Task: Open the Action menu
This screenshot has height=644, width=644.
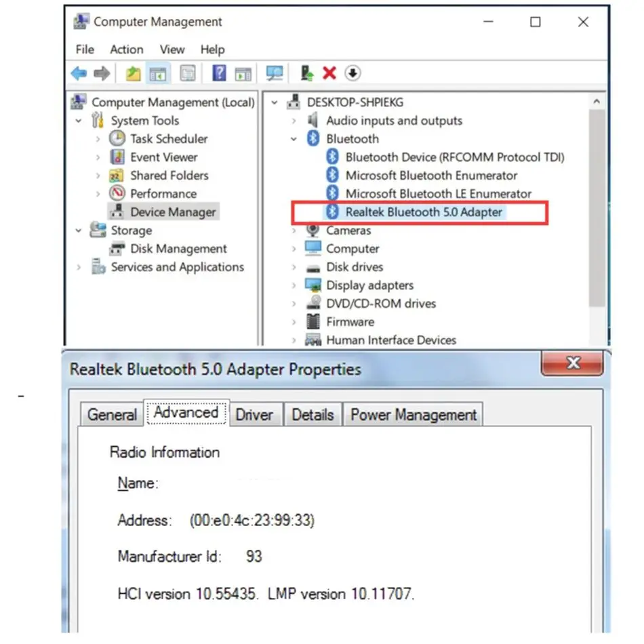Action: (x=127, y=49)
